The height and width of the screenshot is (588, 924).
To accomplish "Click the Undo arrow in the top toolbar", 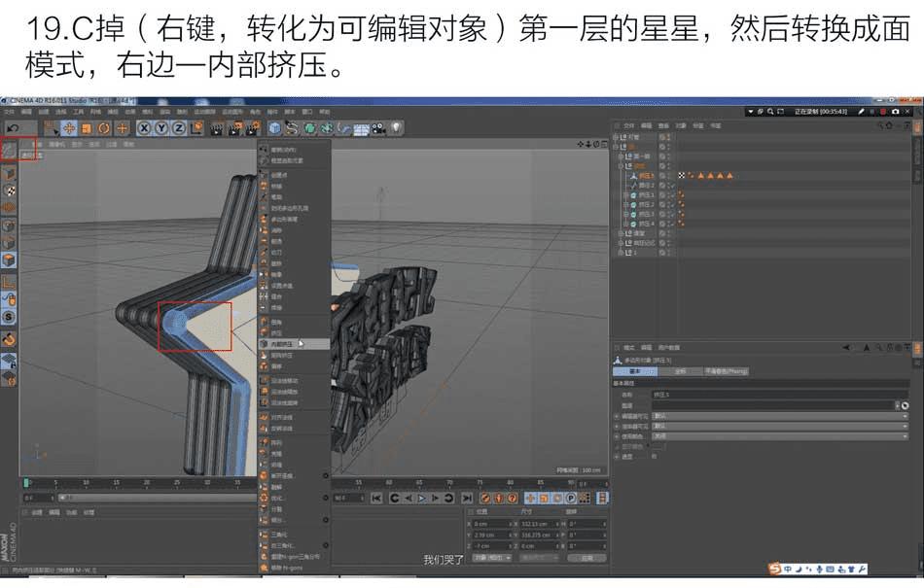I will [x=13, y=127].
